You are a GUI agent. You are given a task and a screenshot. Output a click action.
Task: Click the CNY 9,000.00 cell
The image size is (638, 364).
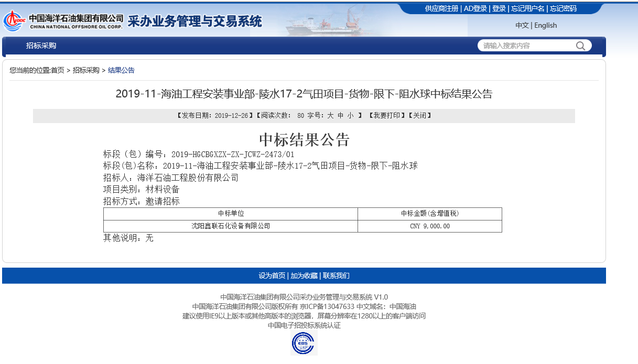(430, 226)
